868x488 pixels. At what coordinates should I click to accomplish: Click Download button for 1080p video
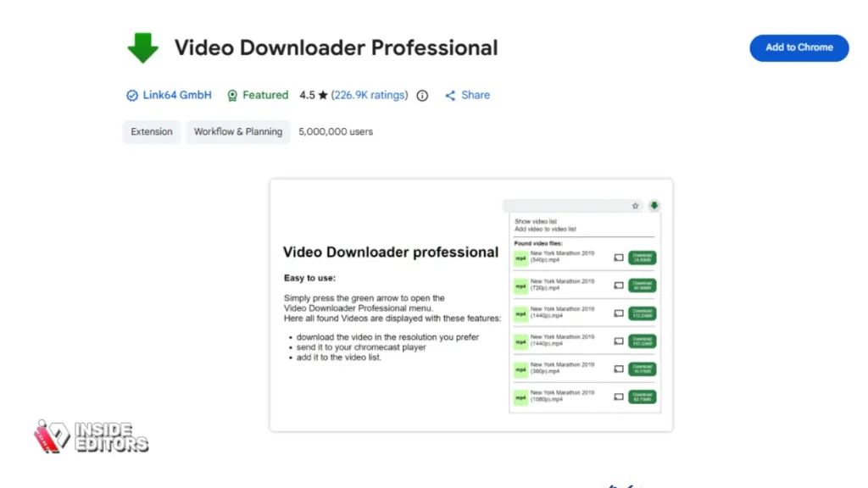[643, 396]
